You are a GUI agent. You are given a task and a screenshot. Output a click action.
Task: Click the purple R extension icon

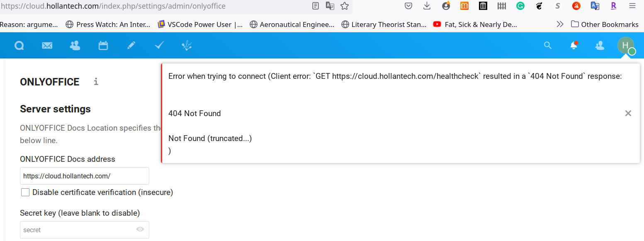coord(614,6)
